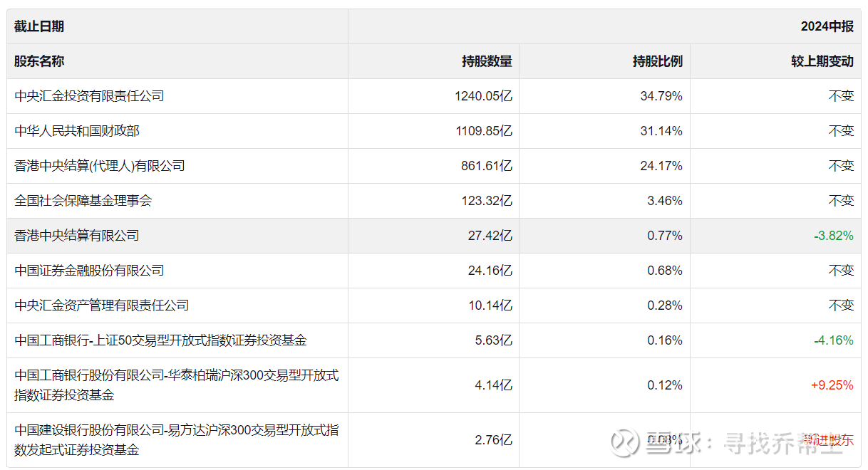Open shareholder 中华人民共和国财政部

(x=77, y=131)
